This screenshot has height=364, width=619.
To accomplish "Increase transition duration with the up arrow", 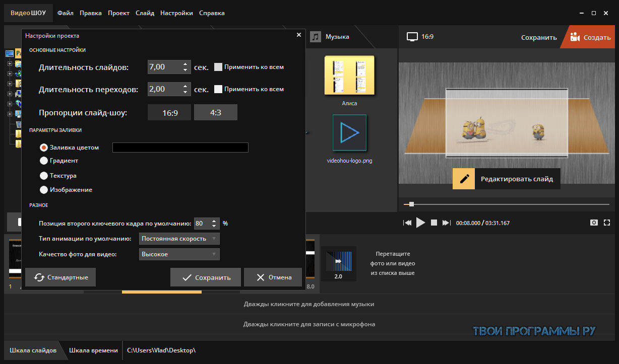I will tap(185, 87).
